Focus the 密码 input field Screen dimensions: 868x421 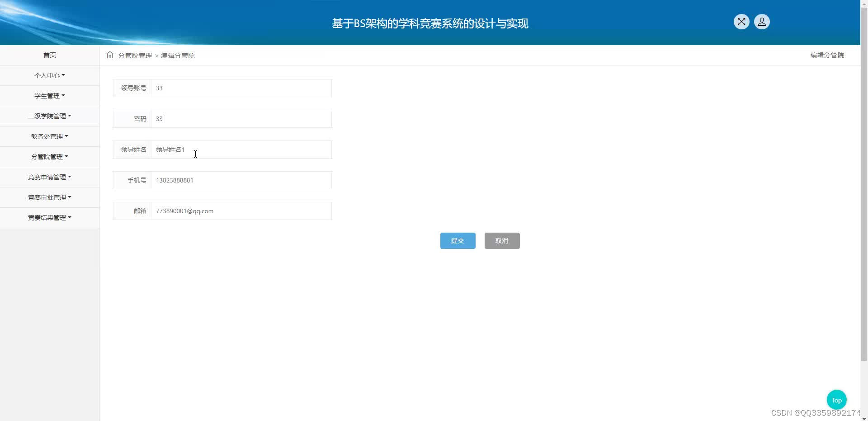241,119
